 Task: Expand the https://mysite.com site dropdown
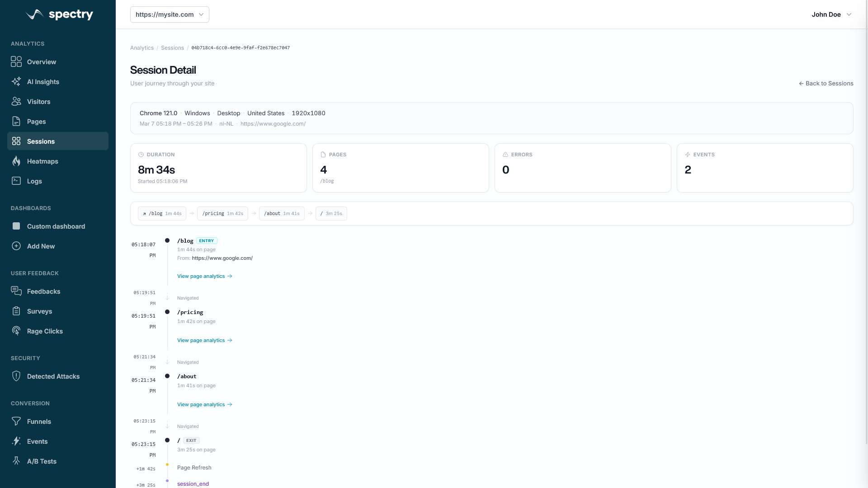(x=170, y=14)
